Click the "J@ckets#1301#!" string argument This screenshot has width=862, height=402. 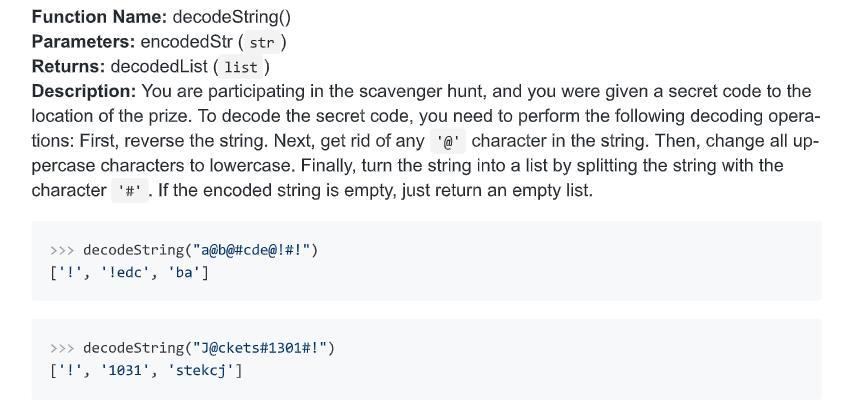click(257, 348)
